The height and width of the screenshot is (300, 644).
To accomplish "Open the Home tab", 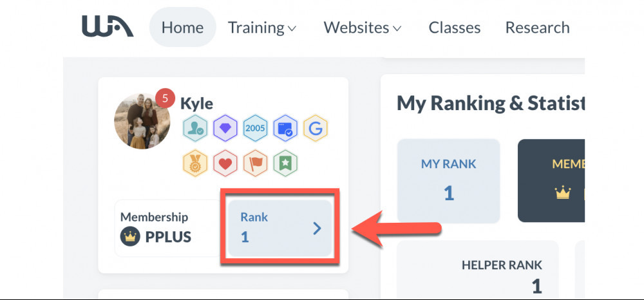I will (x=182, y=28).
